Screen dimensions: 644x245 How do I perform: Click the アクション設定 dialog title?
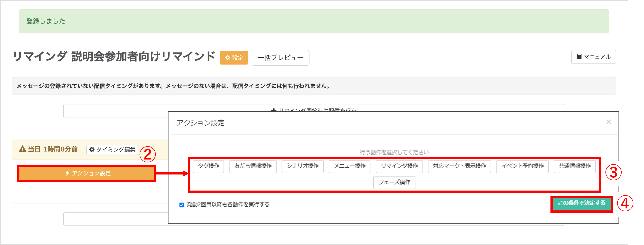(x=200, y=123)
